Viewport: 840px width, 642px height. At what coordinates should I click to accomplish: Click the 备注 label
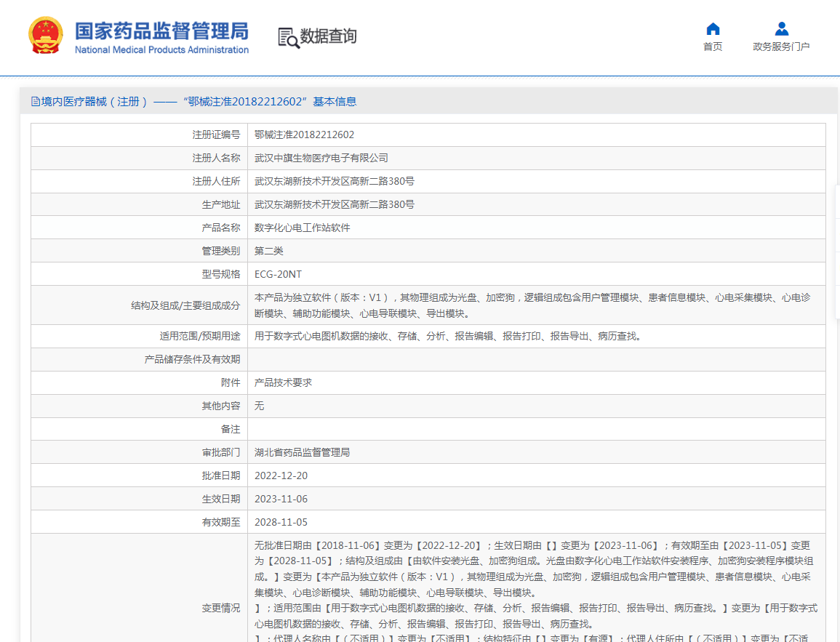(231, 429)
